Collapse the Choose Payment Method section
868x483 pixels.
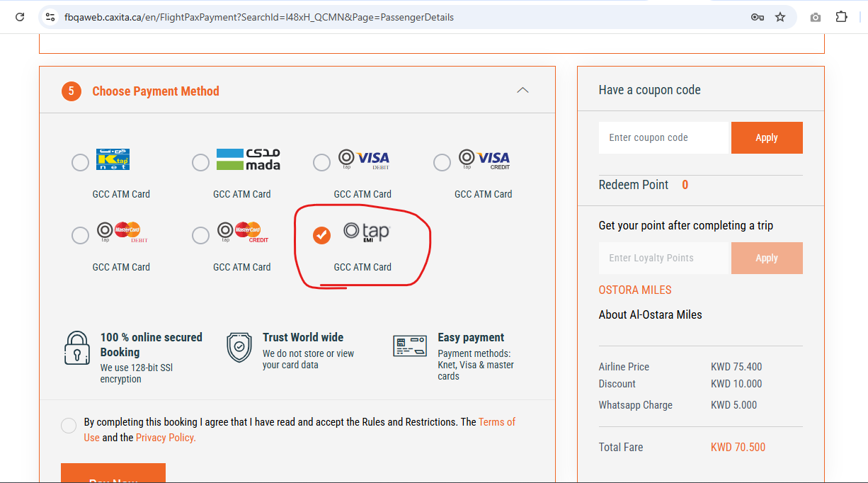pos(522,91)
